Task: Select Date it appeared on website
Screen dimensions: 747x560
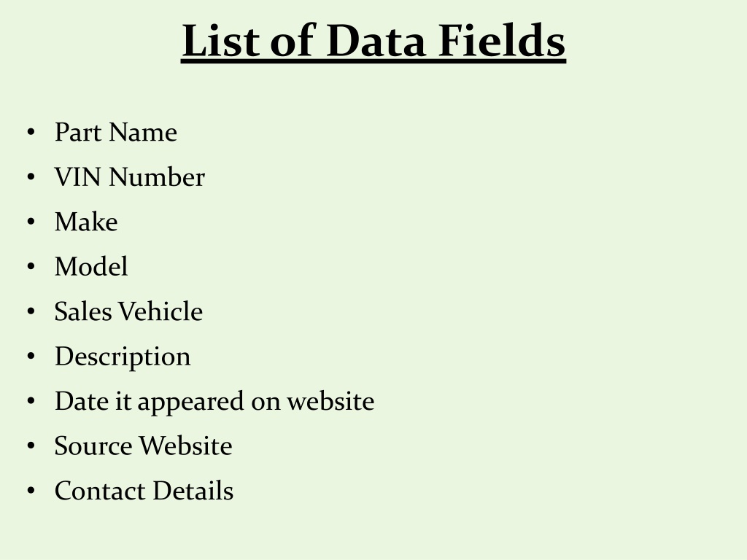Action: (x=214, y=402)
